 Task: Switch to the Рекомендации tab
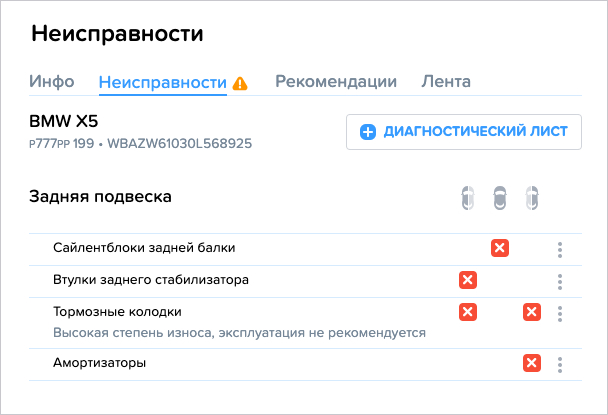(x=336, y=81)
